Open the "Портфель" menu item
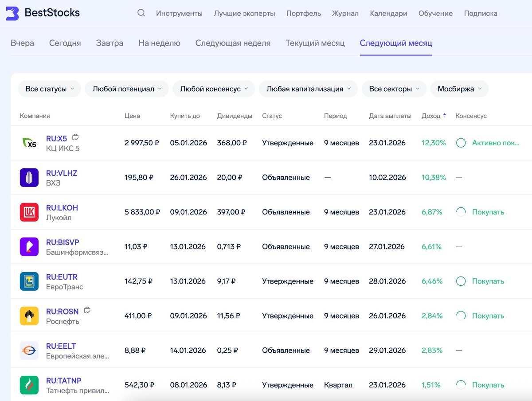 pos(304,13)
